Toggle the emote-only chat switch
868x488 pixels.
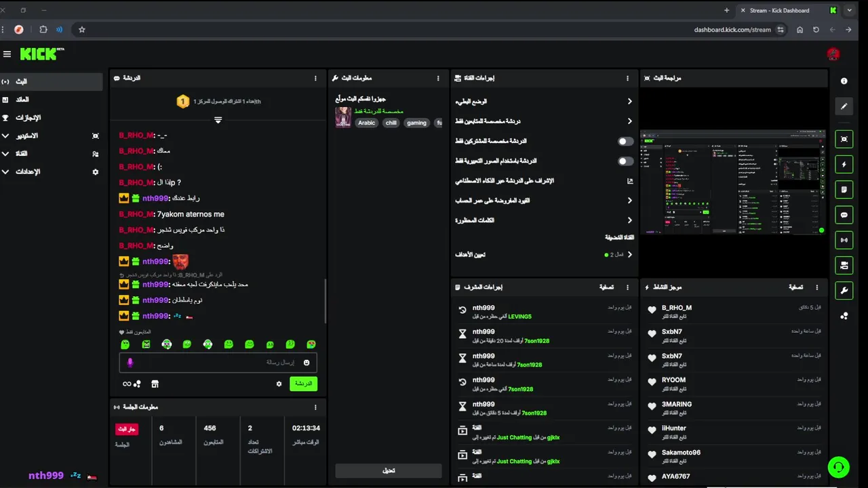point(625,161)
